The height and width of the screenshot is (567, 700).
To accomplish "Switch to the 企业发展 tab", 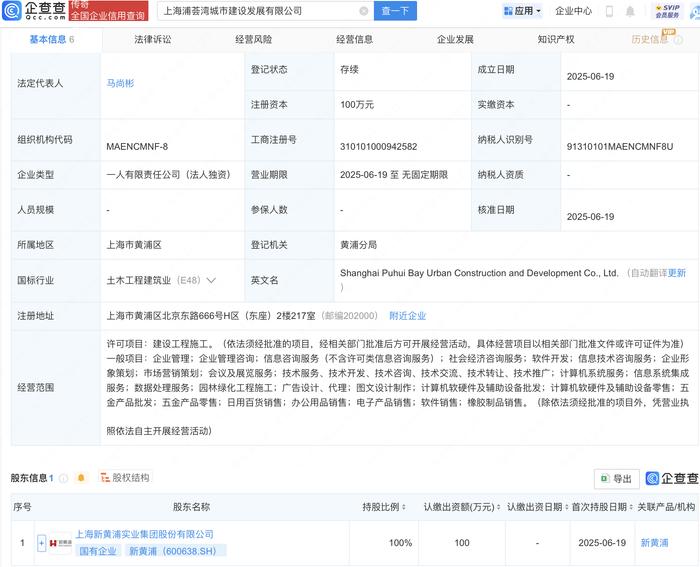I will 455,39.
